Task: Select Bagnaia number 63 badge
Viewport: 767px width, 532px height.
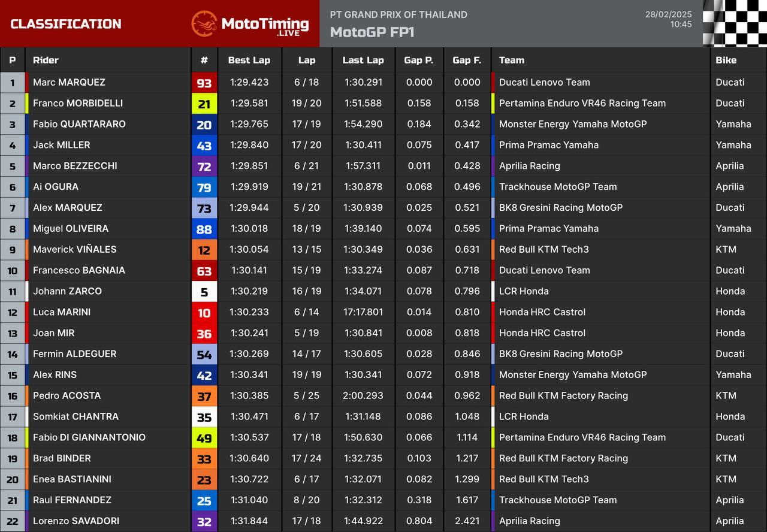Action: 204,271
